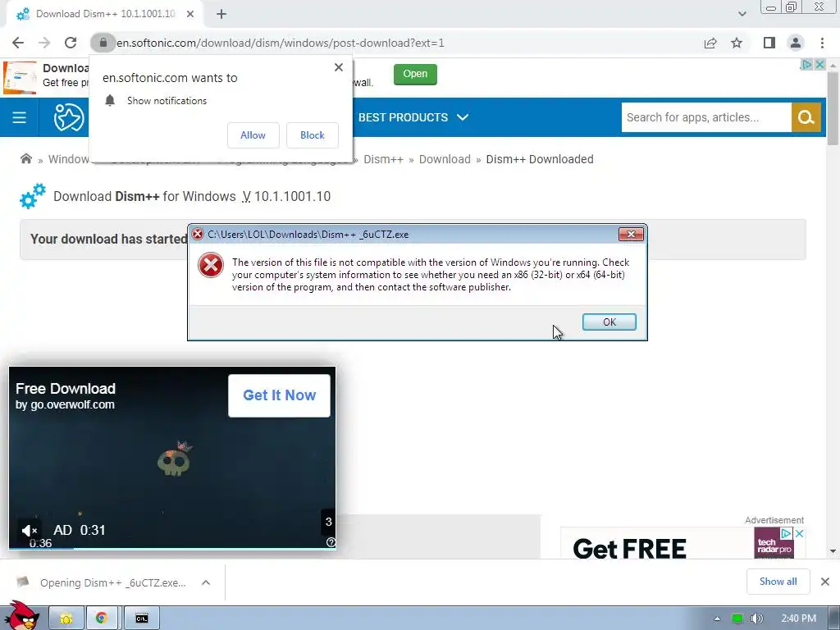The height and width of the screenshot is (630, 840).
Task: Click the Dism++ gear app icon
Action: (33, 196)
